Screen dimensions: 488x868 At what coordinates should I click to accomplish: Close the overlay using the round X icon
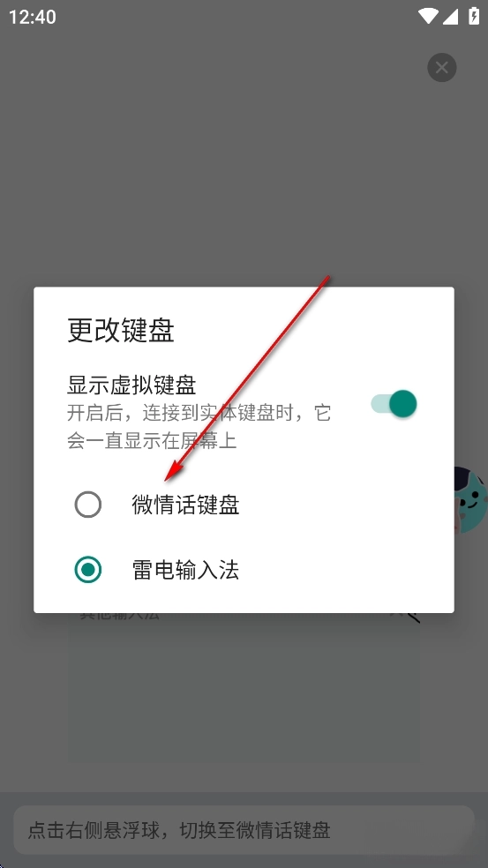click(x=441, y=68)
